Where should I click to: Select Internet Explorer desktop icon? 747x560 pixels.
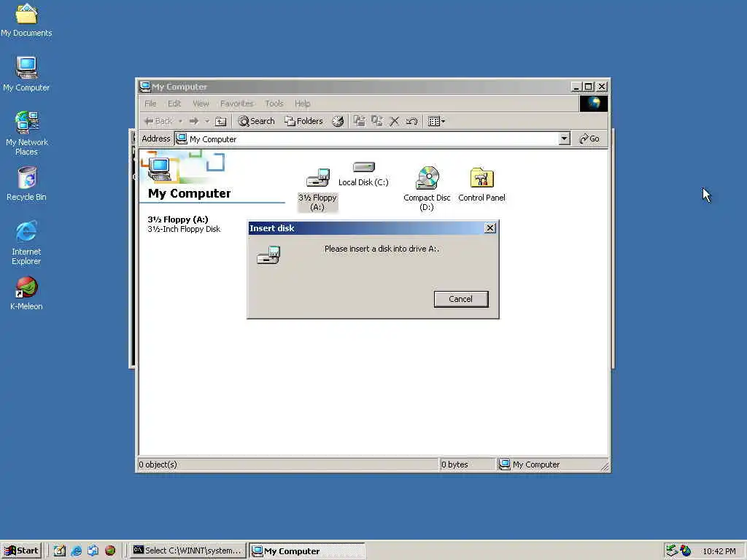tap(27, 243)
